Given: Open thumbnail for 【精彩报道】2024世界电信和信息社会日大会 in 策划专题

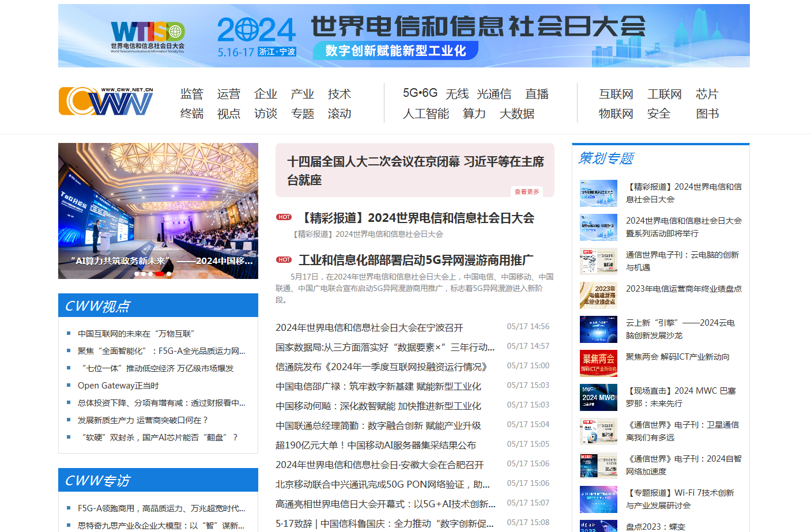Looking at the screenshot, I should pos(598,193).
